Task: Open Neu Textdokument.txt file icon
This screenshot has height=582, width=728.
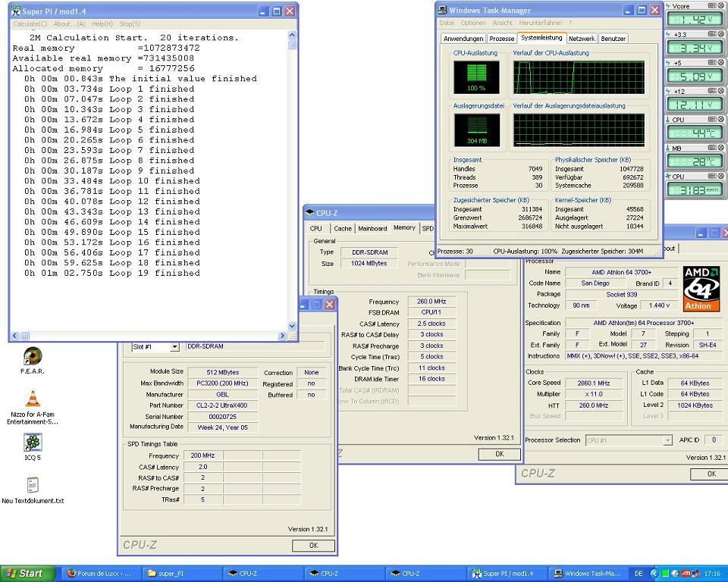Action: (x=33, y=486)
